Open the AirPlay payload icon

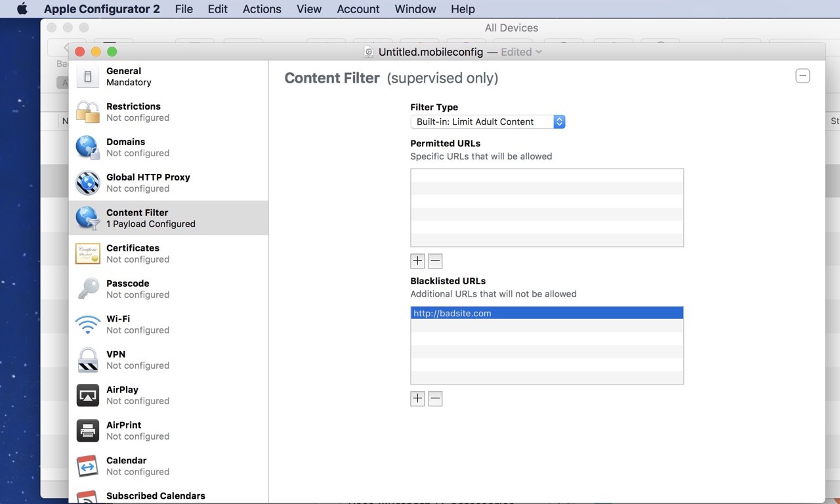tap(87, 395)
